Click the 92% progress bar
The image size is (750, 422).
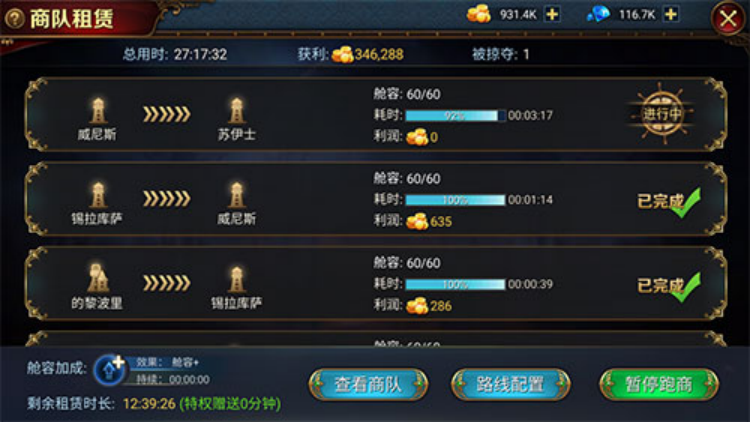tap(455, 115)
